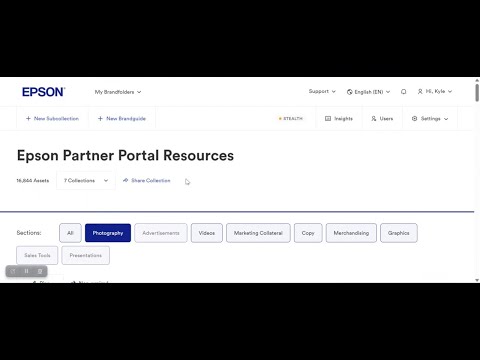Open the Users page

[382, 119]
